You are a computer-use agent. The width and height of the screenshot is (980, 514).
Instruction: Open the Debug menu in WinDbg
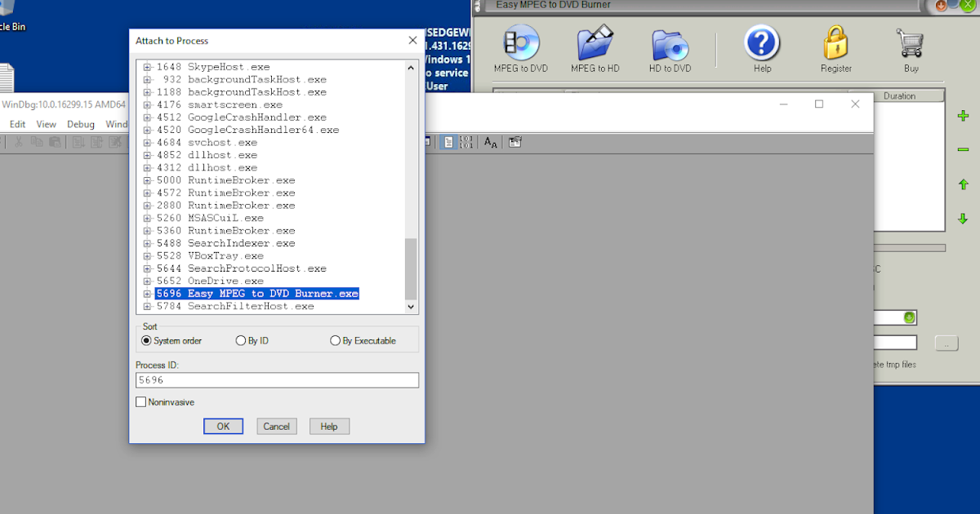click(80, 124)
